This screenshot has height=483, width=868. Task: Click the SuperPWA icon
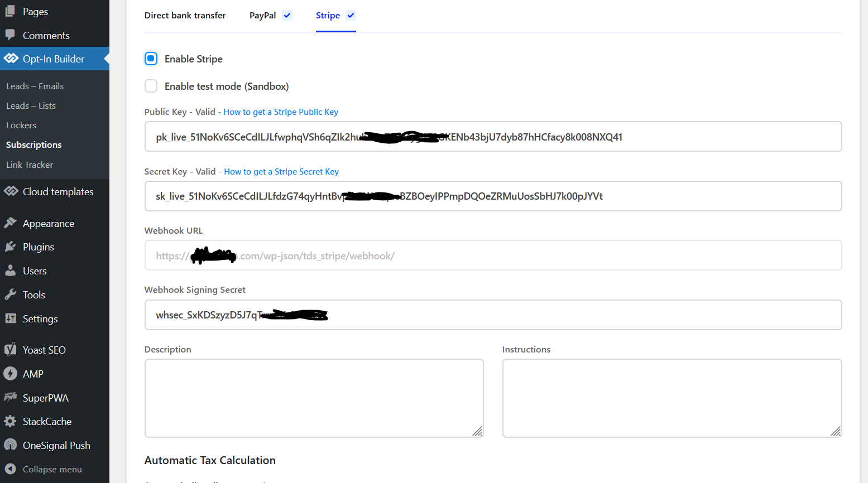[x=10, y=398]
